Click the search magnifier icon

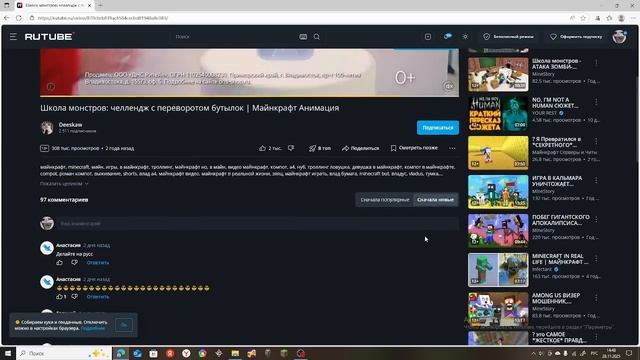click(317, 37)
